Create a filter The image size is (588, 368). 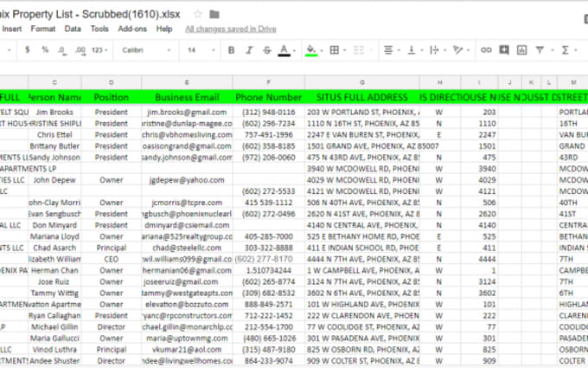[540, 50]
